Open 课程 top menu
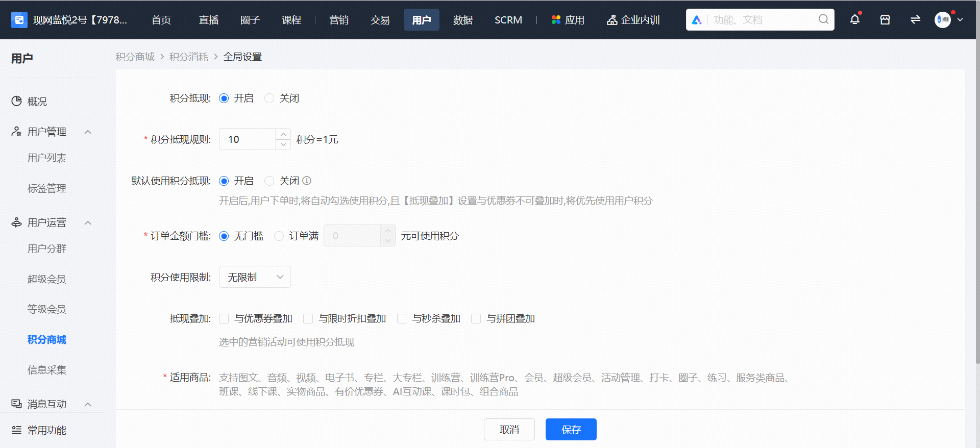This screenshot has height=448, width=980. [x=291, y=20]
